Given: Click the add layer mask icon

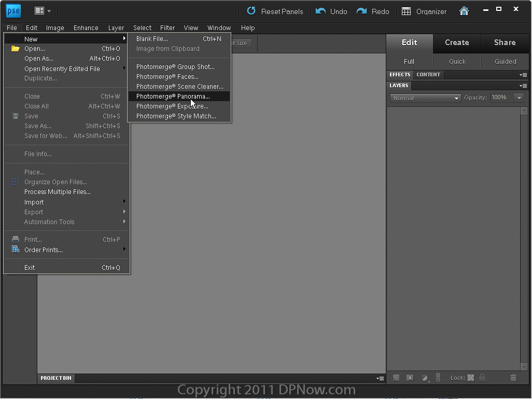Looking at the screenshot, I should 410,378.
